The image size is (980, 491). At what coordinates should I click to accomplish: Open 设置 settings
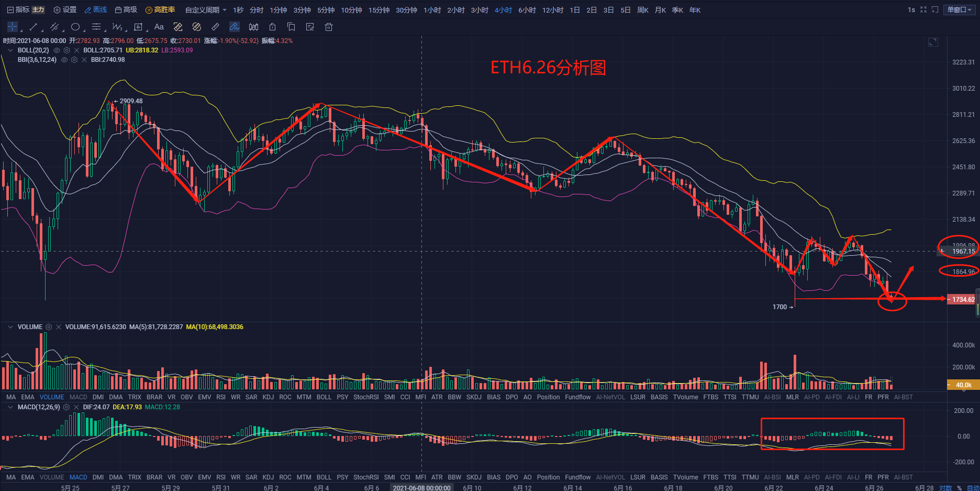[65, 10]
